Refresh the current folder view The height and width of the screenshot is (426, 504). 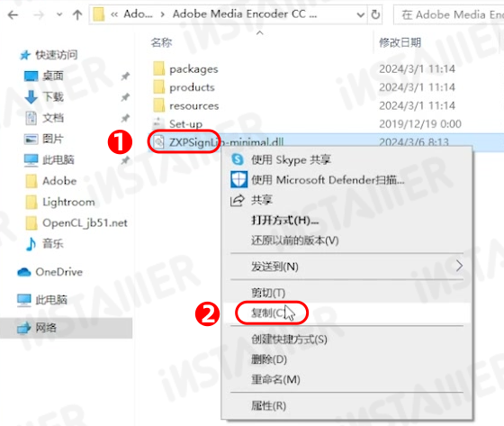375,14
